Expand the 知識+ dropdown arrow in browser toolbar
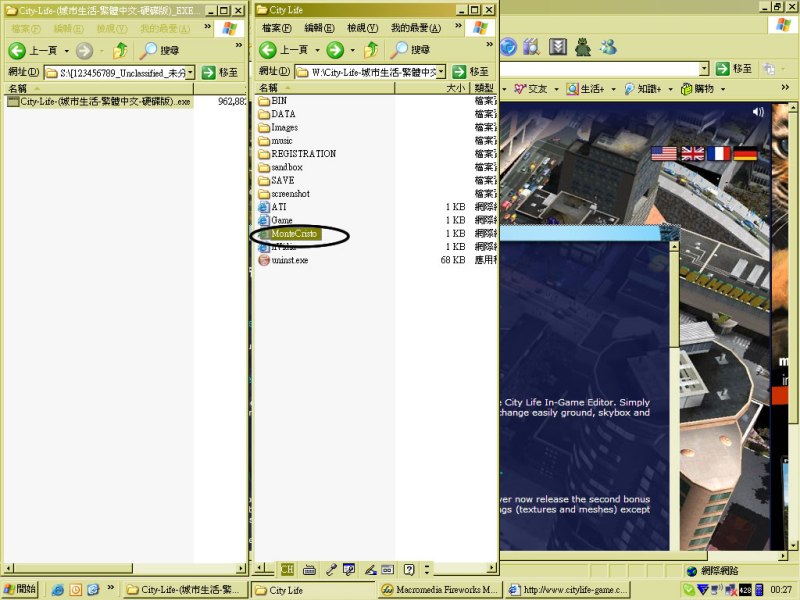This screenshot has width=800, height=600. click(670, 89)
